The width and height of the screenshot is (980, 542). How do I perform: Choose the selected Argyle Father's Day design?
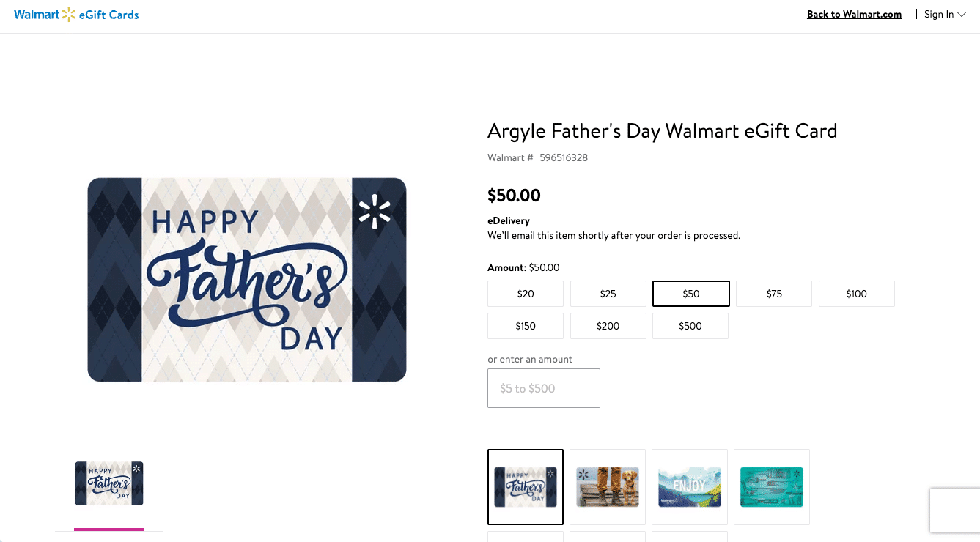click(525, 486)
